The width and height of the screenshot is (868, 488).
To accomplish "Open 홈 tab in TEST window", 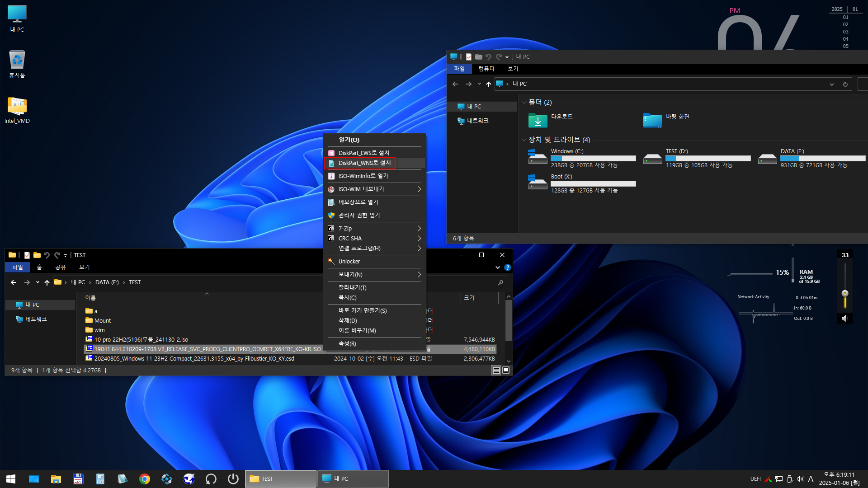I will [x=39, y=267].
